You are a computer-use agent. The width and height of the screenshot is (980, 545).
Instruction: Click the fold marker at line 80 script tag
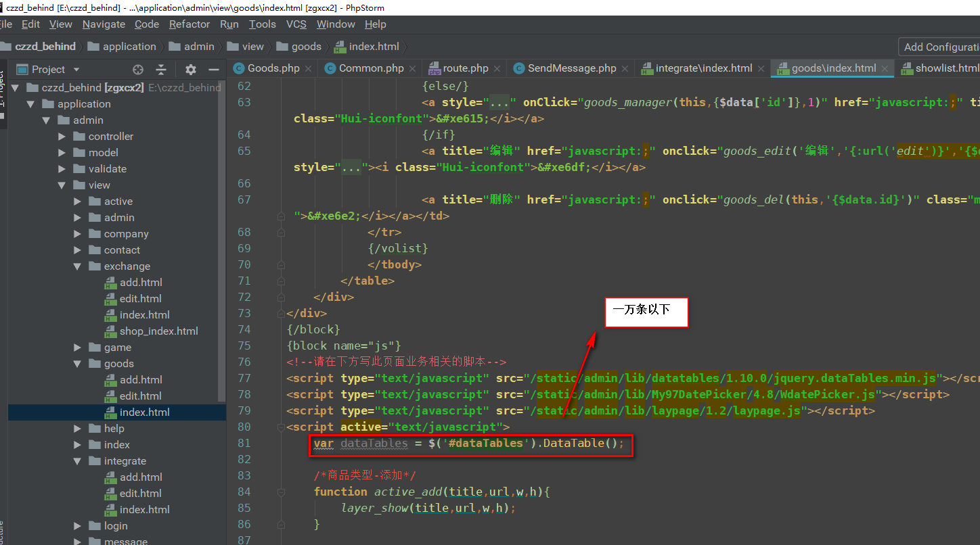280,427
